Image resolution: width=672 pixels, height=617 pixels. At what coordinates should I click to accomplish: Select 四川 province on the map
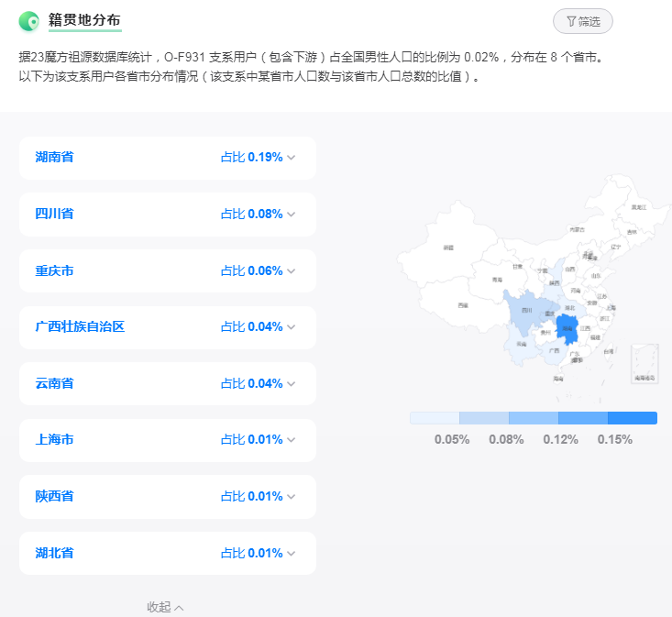coord(527,312)
